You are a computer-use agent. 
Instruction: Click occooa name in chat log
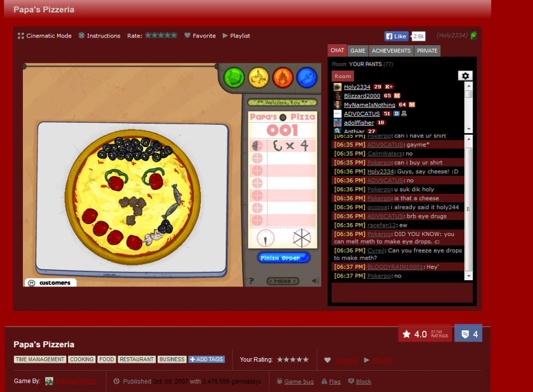click(377, 207)
